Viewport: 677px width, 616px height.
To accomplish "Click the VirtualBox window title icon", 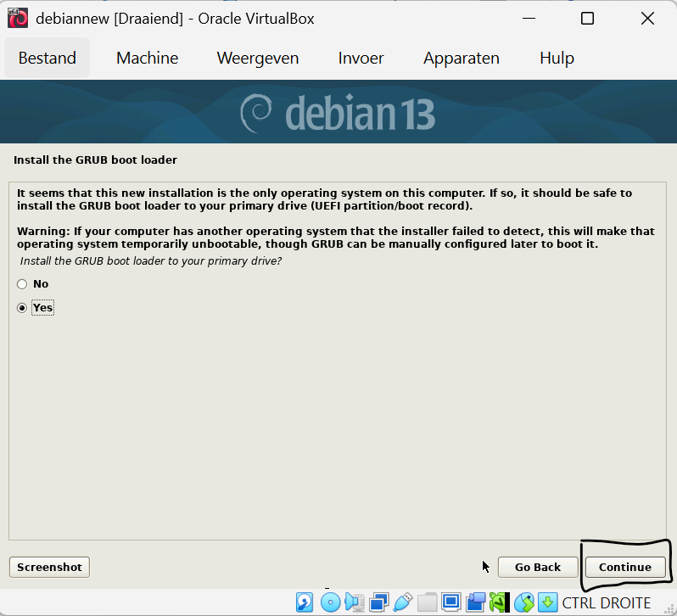I will (18, 18).
